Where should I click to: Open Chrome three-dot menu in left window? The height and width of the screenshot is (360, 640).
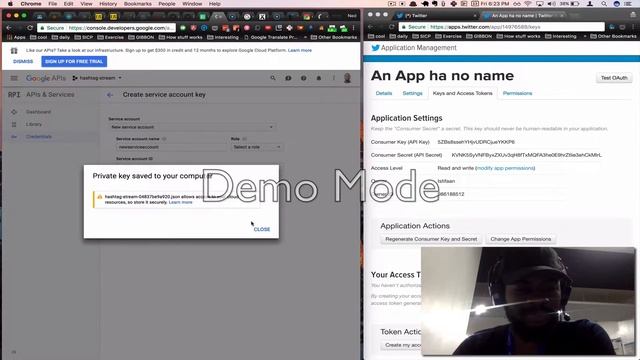tap(353, 28)
